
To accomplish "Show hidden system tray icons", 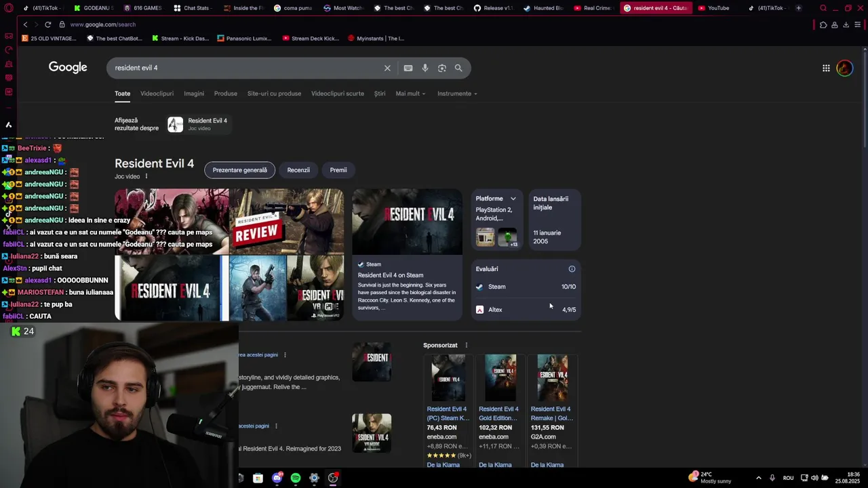I will pyautogui.click(x=758, y=478).
